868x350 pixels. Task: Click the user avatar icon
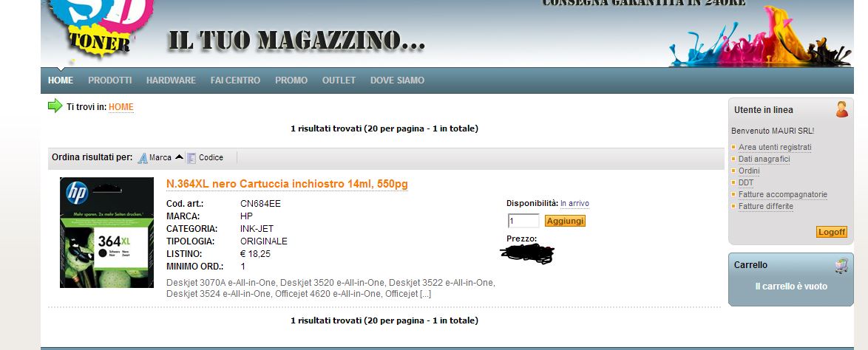pos(841,109)
